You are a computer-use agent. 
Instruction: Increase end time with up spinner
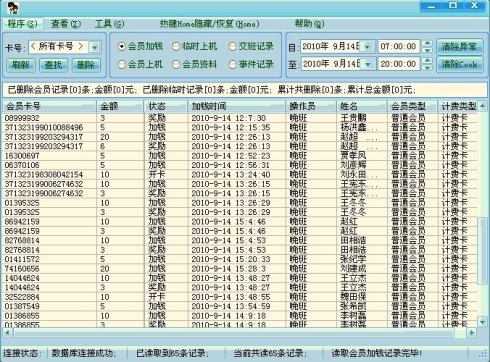[x=427, y=61]
